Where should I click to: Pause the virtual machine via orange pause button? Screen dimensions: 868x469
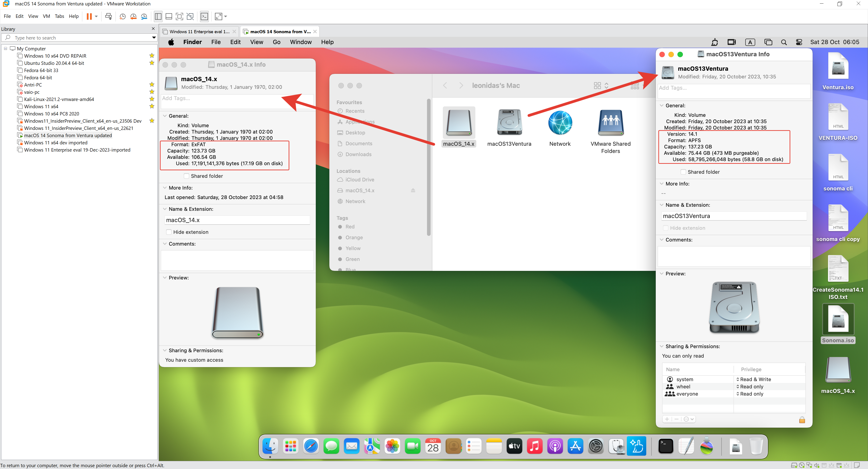coord(89,16)
